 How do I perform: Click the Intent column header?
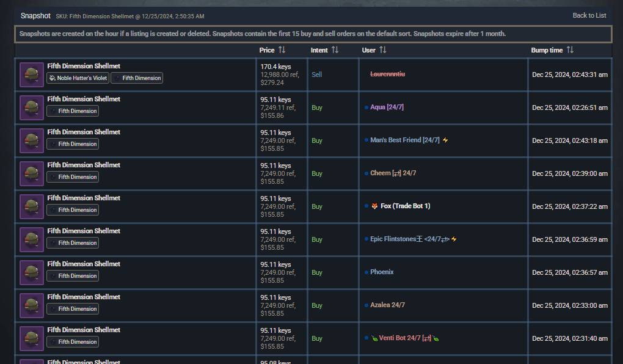(319, 50)
